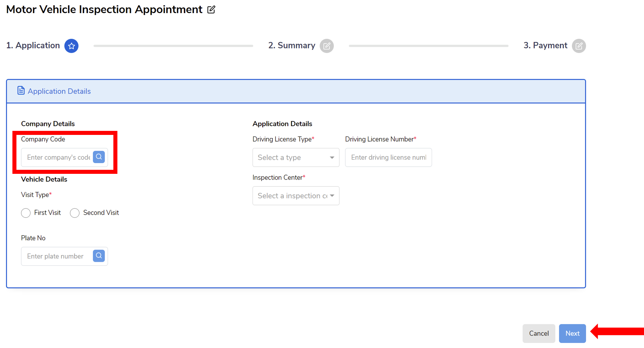644x348 pixels.
Task: Click the search icon beside company code field
Action: point(99,157)
